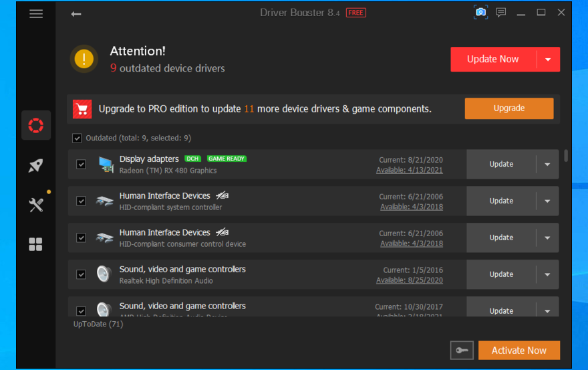
Task: Click offline icon beside consumer control device
Action: [222, 232]
